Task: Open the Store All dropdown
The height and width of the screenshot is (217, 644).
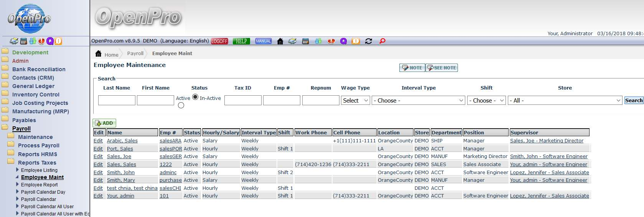Action: [564, 100]
